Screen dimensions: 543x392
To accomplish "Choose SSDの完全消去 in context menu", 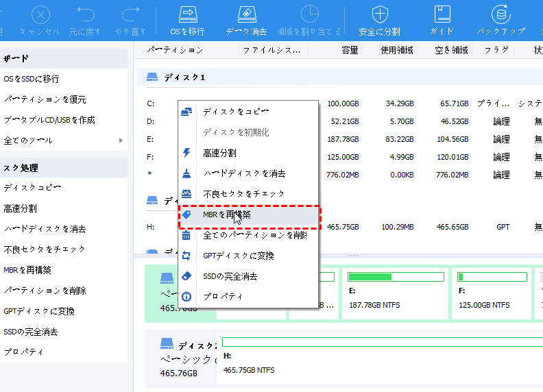I will [x=248, y=276].
